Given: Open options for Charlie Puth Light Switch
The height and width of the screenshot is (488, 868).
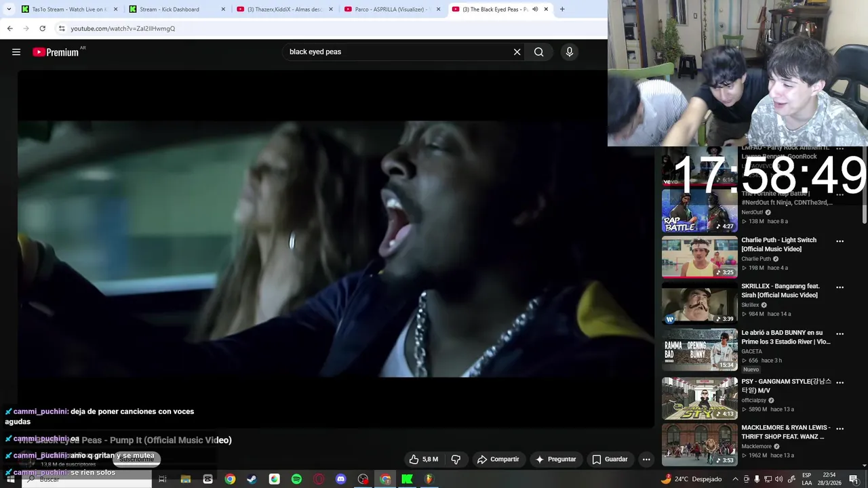Looking at the screenshot, I should 840,241.
